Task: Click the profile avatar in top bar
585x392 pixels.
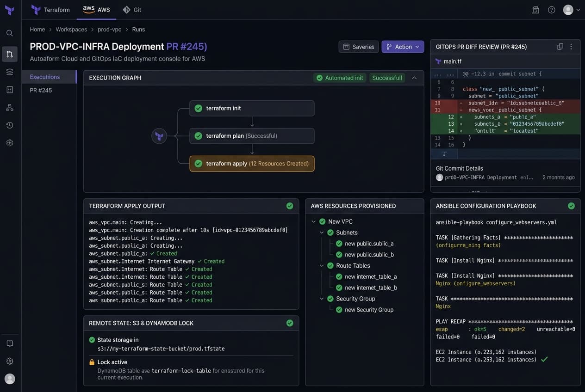Action: coord(568,10)
